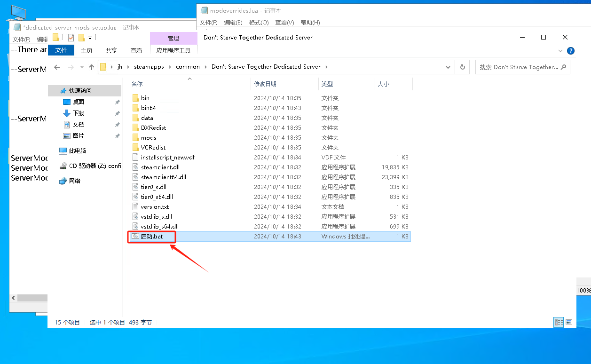Open the quick access toolbar customize dropdown
This screenshot has width=591, height=364.
coord(90,38)
